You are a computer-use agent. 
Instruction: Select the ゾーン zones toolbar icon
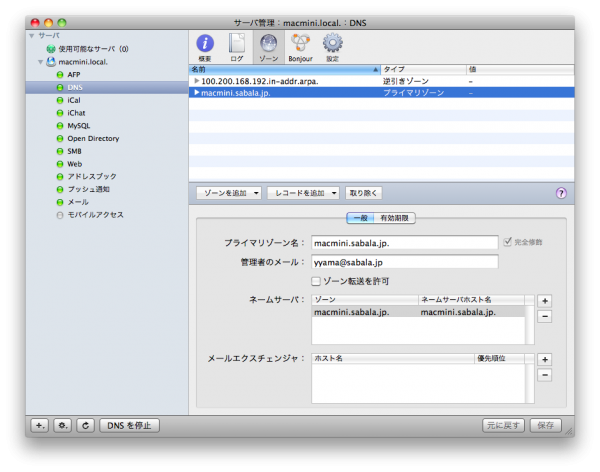pos(269,47)
